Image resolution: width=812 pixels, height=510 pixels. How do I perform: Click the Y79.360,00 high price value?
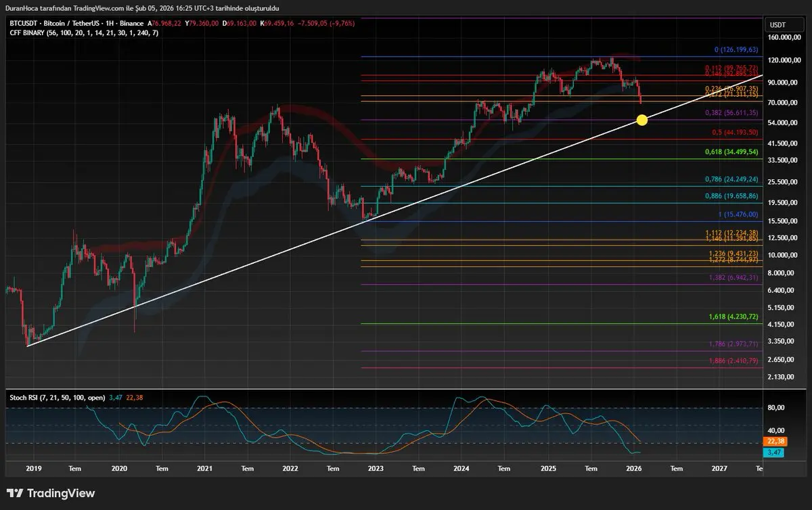click(201, 22)
